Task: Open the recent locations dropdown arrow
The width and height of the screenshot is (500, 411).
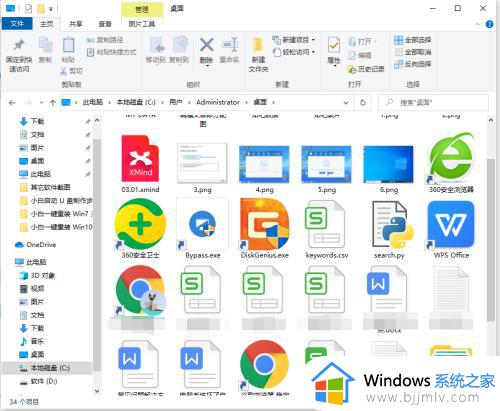Action: click(41, 103)
